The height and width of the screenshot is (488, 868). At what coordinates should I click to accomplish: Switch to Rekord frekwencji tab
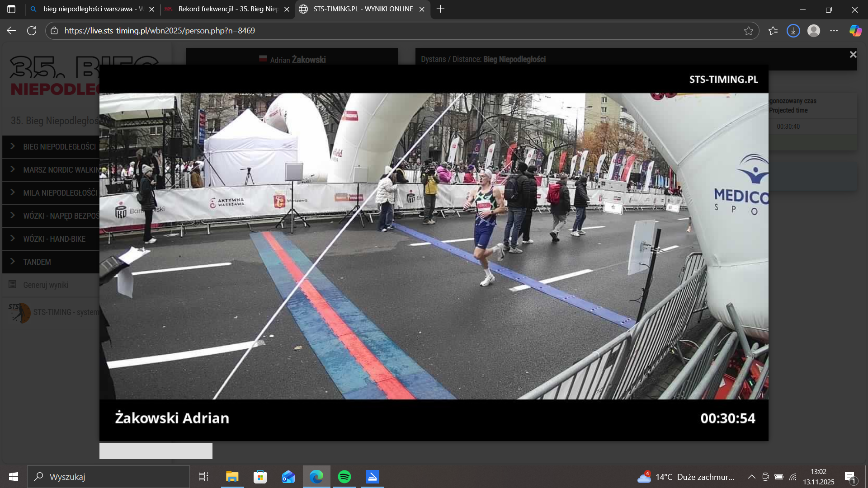tap(227, 9)
